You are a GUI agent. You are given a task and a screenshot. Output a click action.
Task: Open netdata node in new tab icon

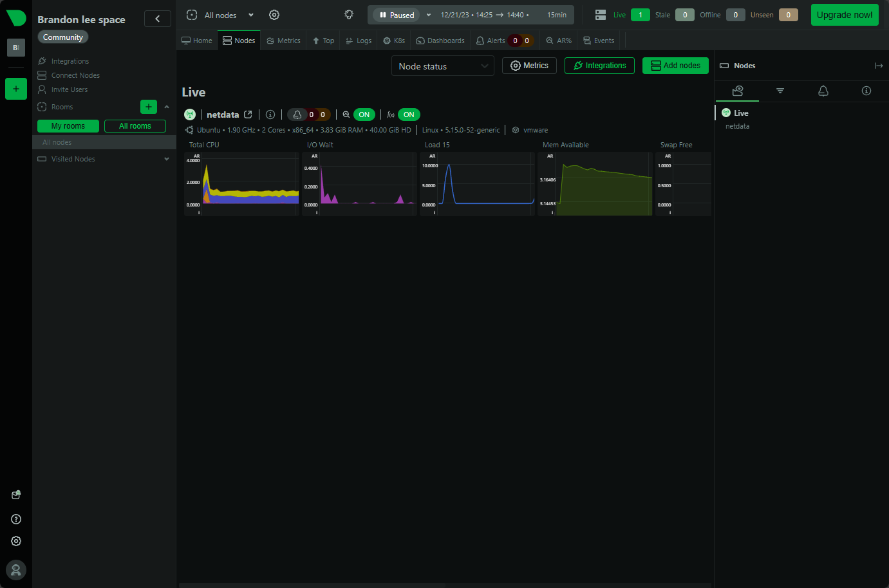pyautogui.click(x=248, y=115)
